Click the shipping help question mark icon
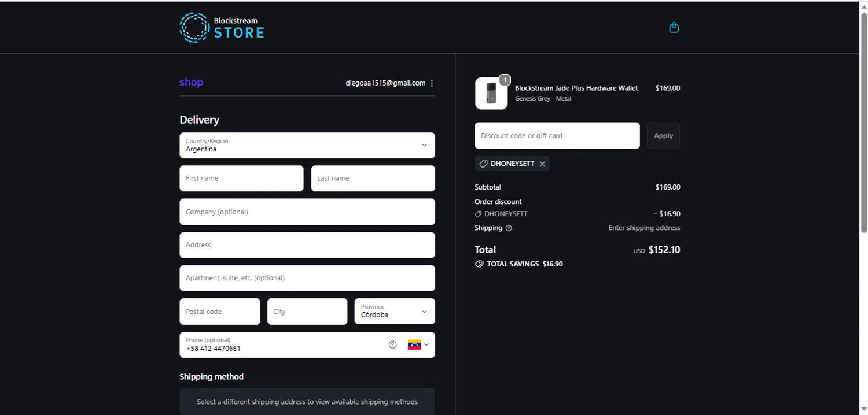The height and width of the screenshot is (415, 868). [509, 228]
